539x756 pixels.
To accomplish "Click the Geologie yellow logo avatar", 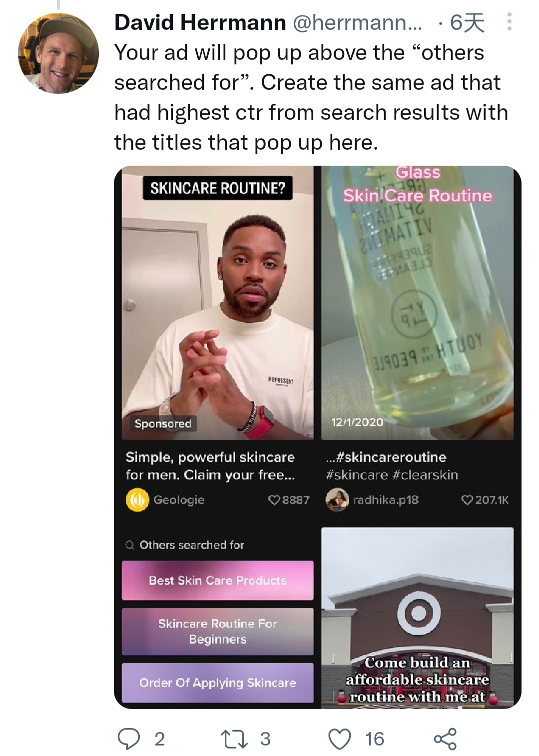I will (137, 500).
